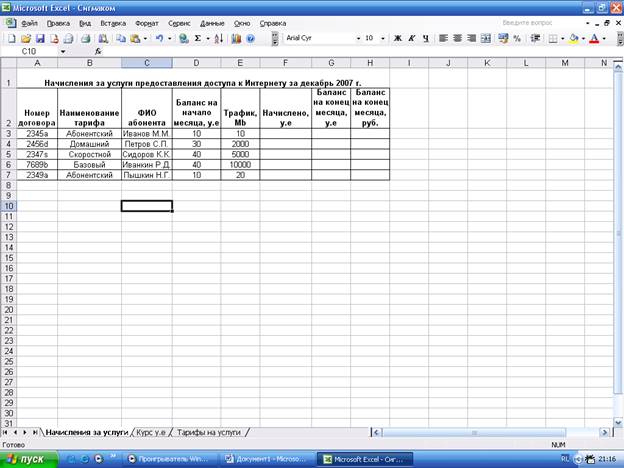Viewport: 624px width, 468px height.
Task: Toggle italic with the К button
Action: coord(411,38)
